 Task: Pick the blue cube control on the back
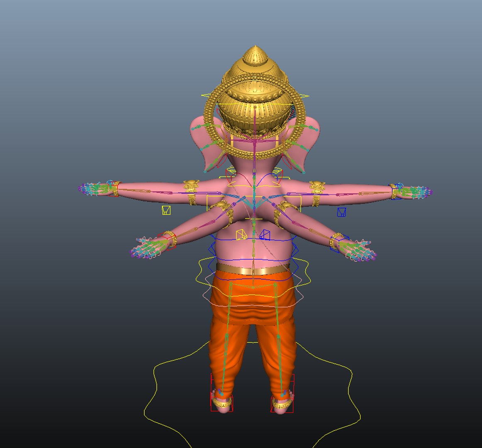[x=265, y=235]
